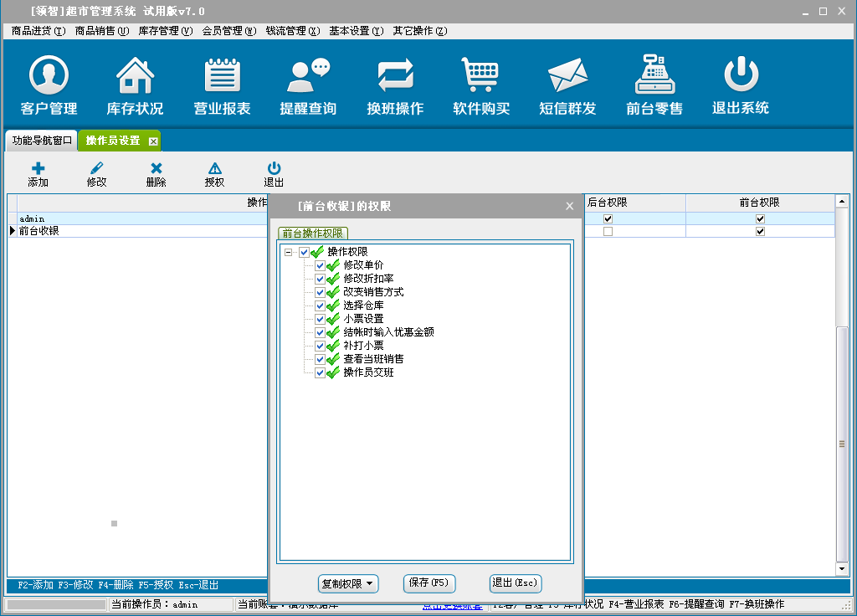
Task: Open 其它操作 menu
Action: coord(420,31)
